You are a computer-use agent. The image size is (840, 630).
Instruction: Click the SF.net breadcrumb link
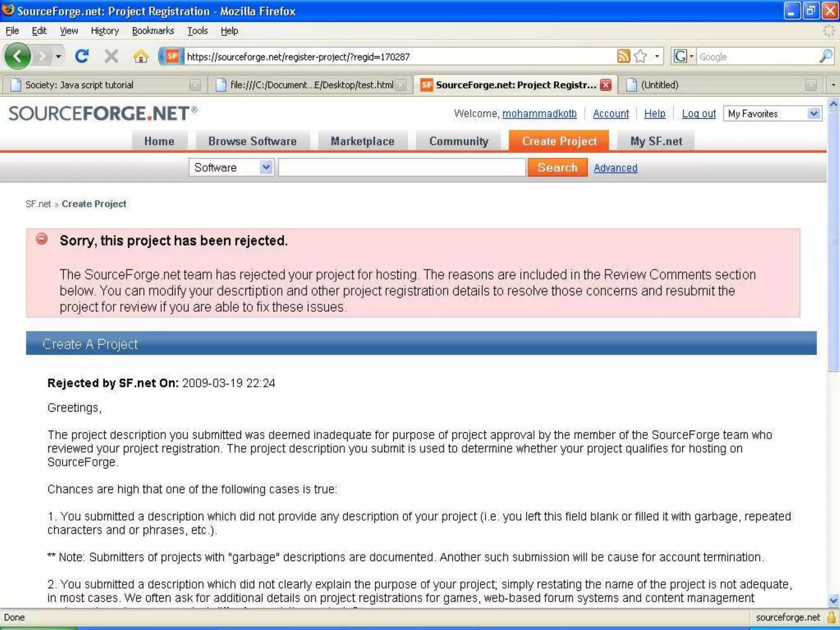tap(38, 204)
